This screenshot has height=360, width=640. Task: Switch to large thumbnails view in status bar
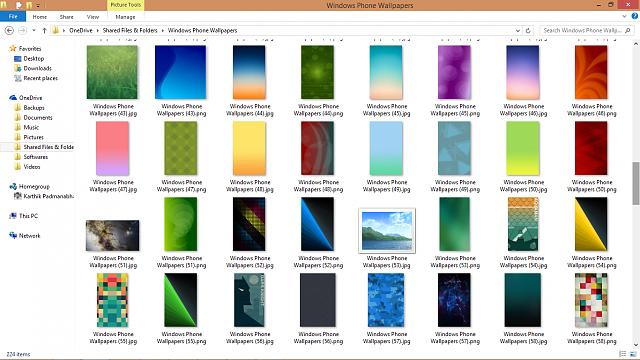coord(633,354)
